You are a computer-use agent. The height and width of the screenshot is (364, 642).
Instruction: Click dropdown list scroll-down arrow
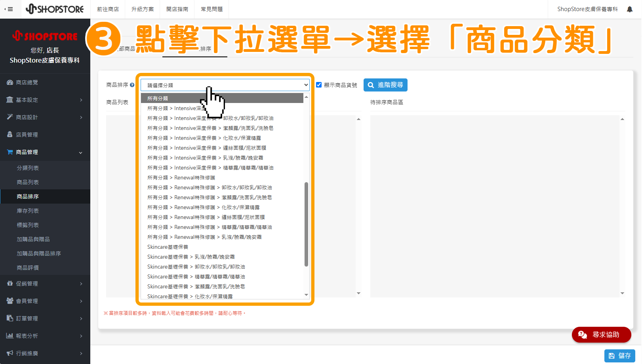click(x=306, y=295)
